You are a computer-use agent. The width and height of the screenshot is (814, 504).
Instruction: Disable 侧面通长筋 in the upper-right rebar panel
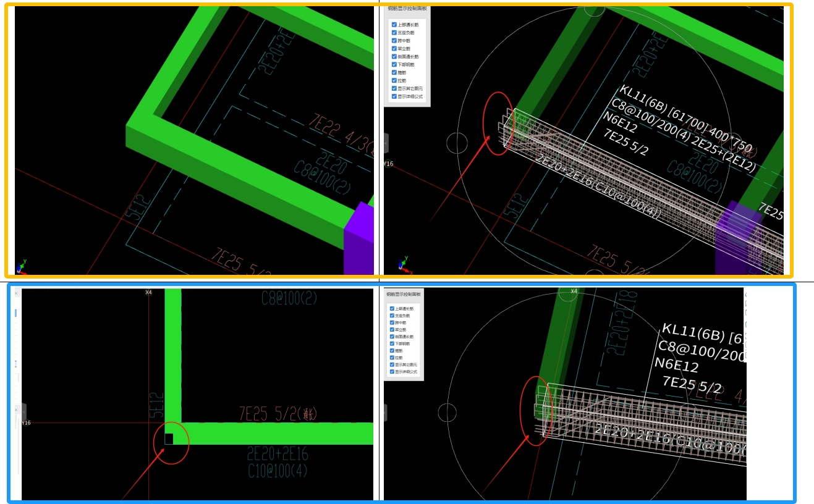(x=394, y=56)
